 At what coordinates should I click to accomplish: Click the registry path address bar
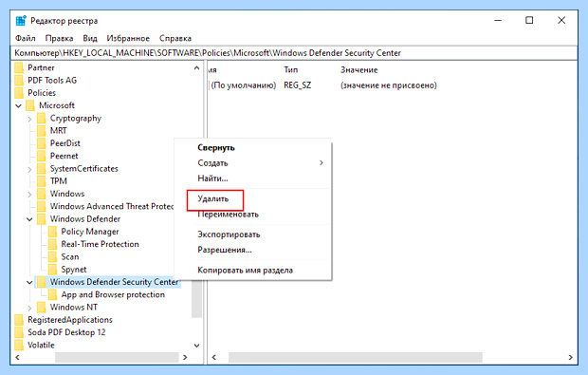tap(294, 53)
